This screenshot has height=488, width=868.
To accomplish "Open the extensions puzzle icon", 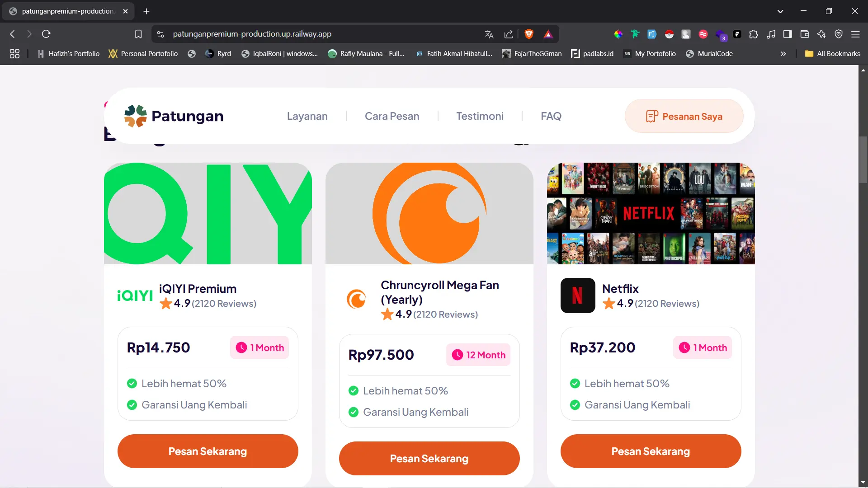I will coord(754,34).
